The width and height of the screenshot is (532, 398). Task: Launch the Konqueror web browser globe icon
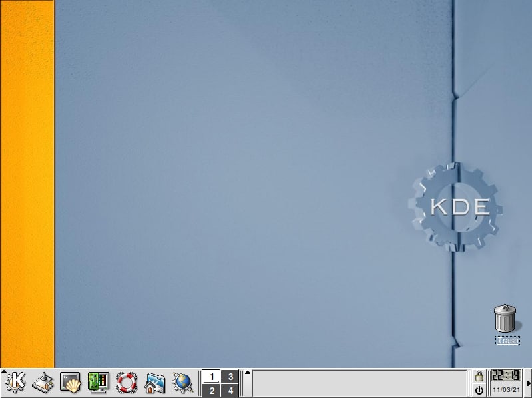(x=182, y=383)
